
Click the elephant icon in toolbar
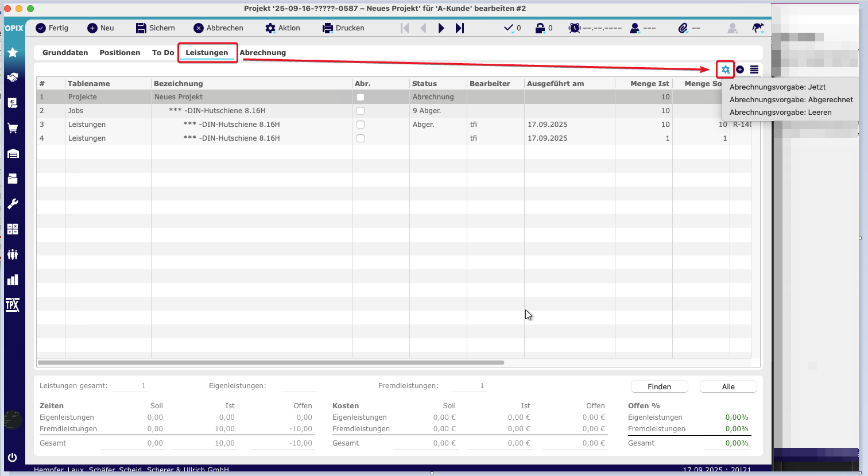point(758,28)
